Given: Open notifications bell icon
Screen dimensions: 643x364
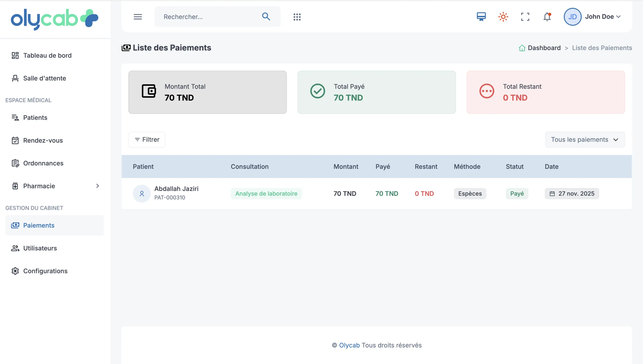Looking at the screenshot, I should 547,17.
